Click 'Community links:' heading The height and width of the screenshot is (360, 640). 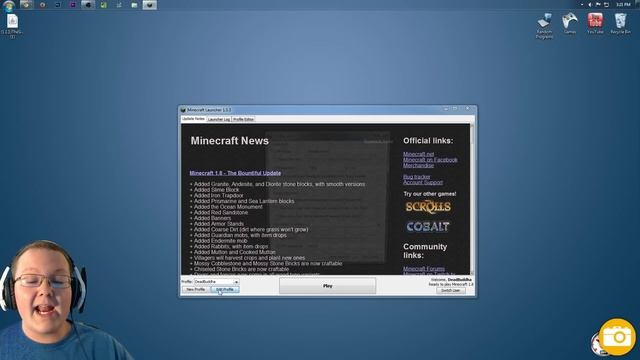point(425,251)
